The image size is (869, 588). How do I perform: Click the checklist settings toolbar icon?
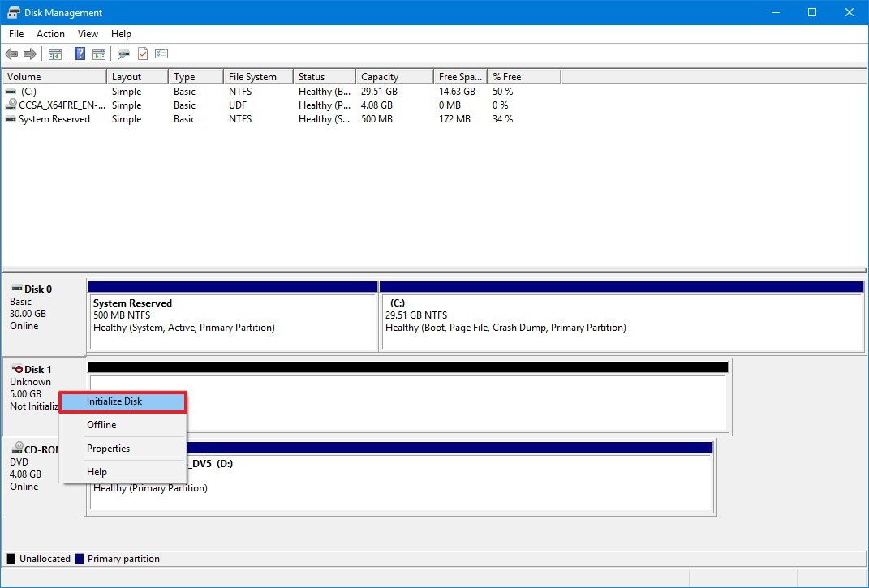(161, 54)
